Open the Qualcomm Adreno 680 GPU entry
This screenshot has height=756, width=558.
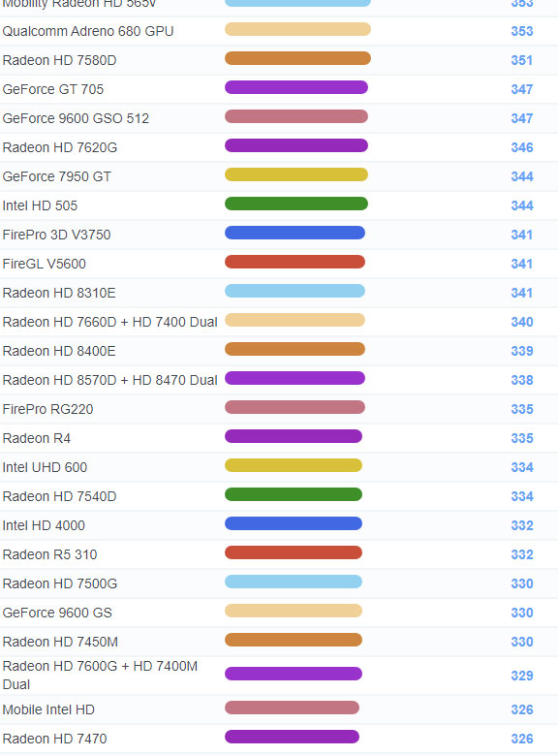click(x=88, y=31)
